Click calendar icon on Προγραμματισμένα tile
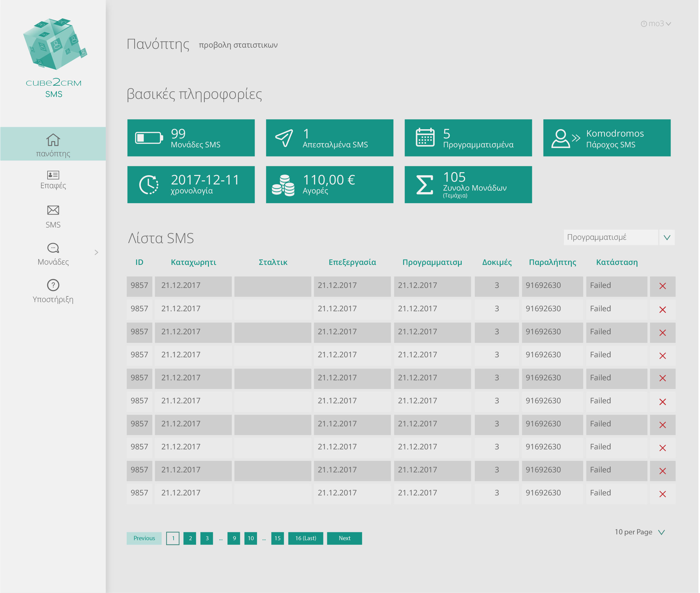The height and width of the screenshot is (593, 700). click(x=425, y=138)
